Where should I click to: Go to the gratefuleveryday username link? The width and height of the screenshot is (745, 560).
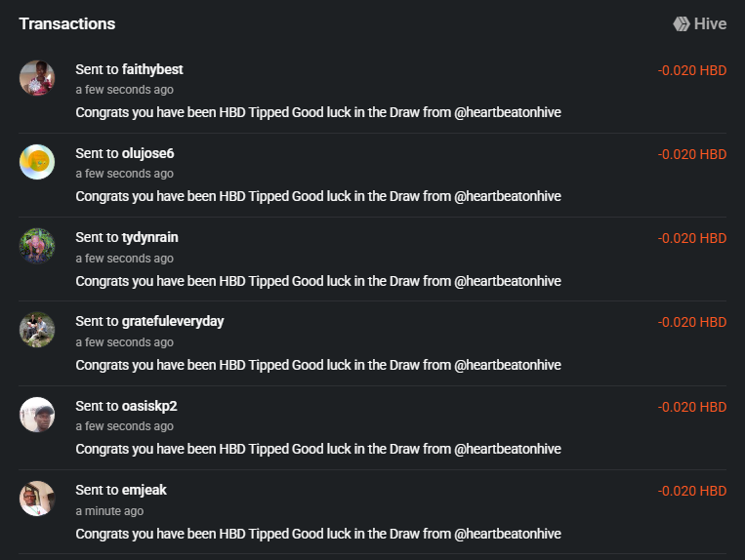[x=173, y=321]
